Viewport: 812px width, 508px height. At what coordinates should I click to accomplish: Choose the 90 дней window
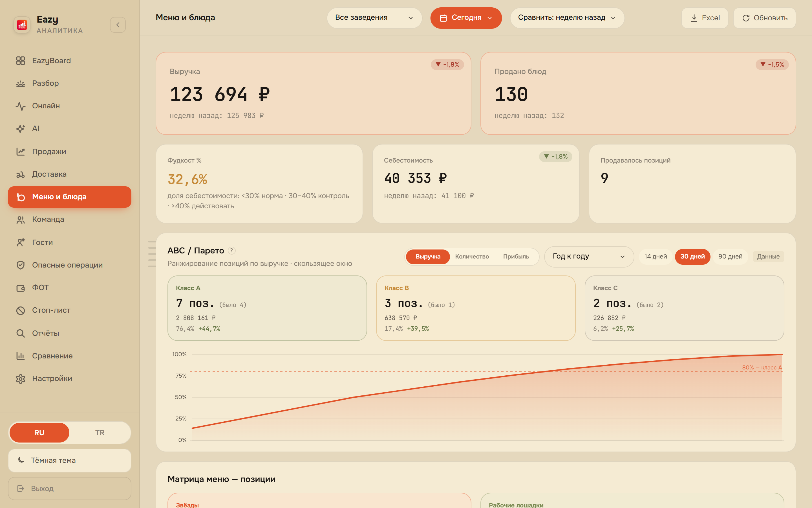pyautogui.click(x=730, y=257)
